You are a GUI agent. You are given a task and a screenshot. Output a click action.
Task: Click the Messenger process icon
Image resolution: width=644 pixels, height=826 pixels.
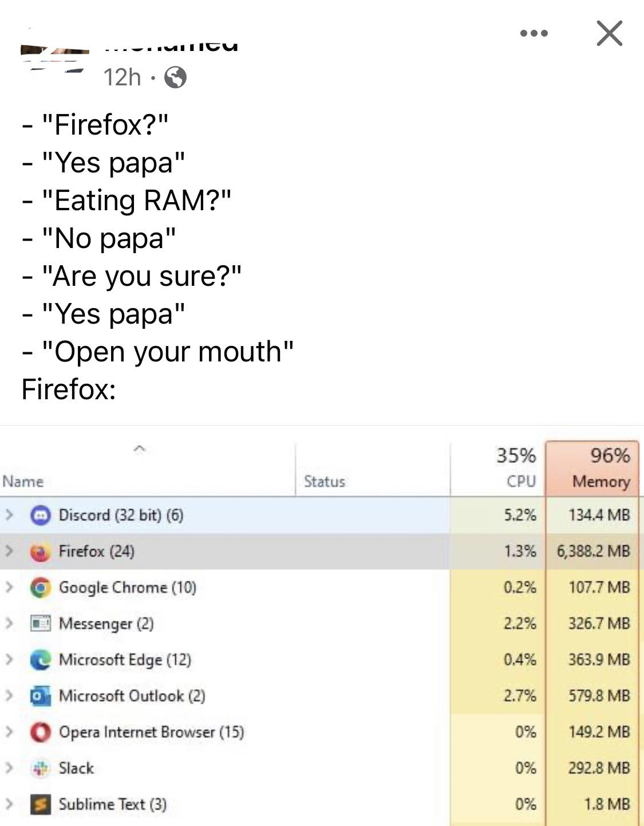(40, 623)
